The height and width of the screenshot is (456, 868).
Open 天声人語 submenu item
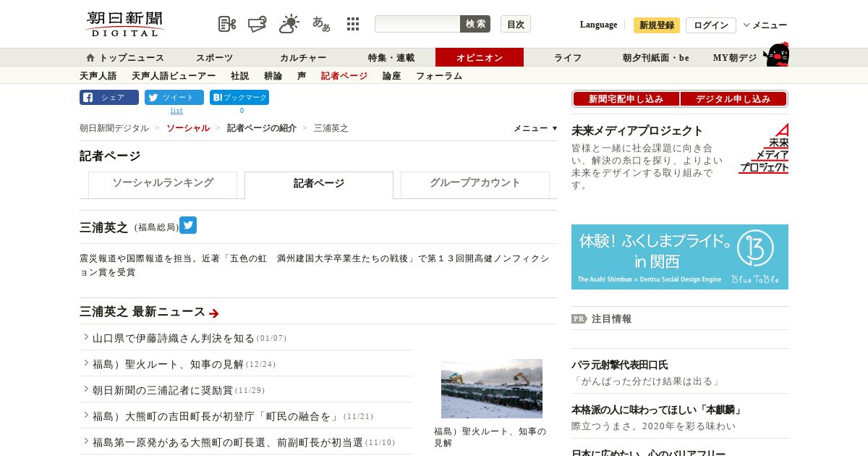98,76
